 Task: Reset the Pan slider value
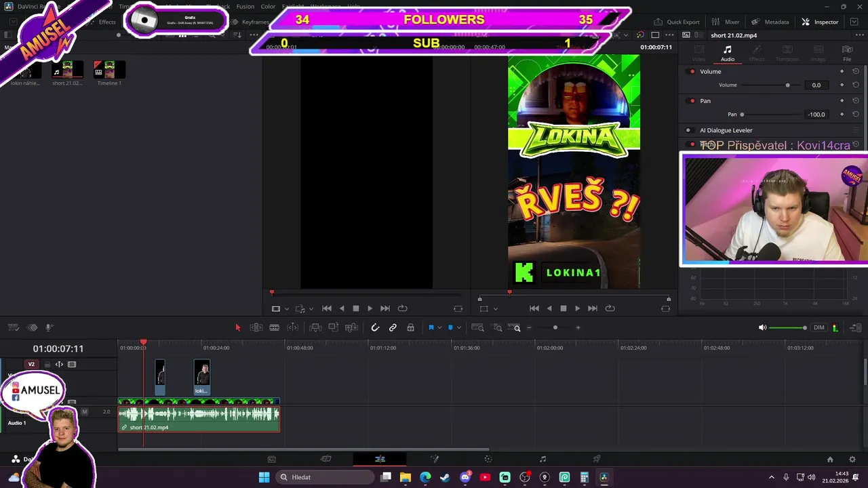[856, 115]
